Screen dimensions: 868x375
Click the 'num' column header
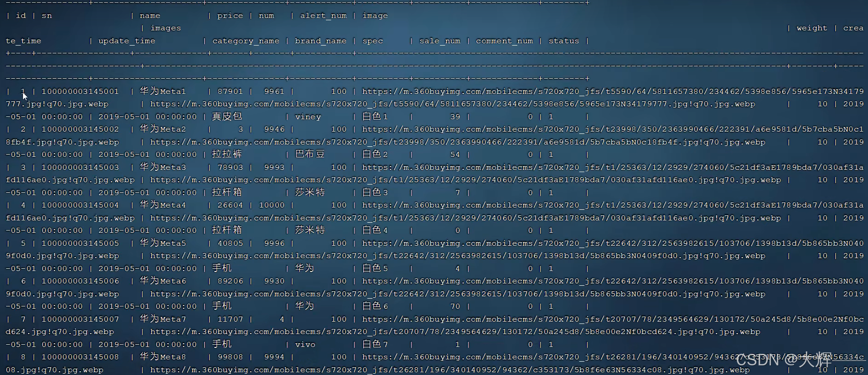(266, 16)
